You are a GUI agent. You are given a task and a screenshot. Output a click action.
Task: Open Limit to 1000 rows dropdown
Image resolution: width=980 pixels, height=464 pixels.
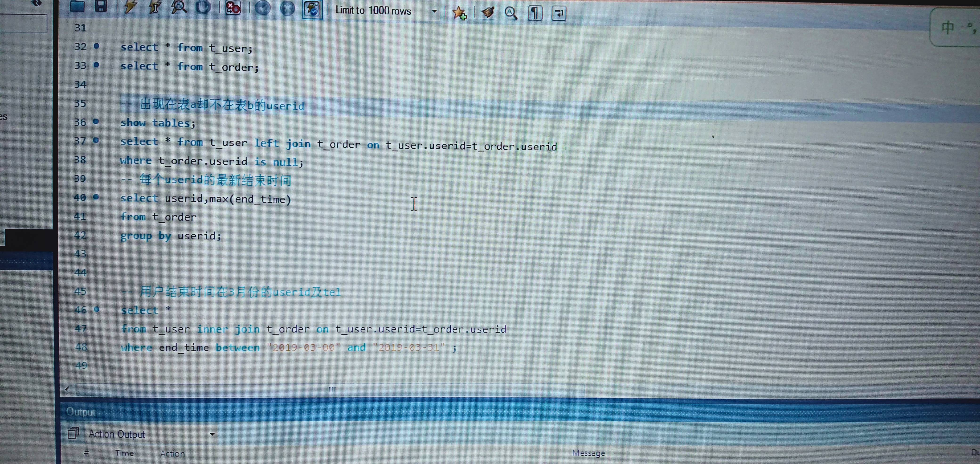[x=434, y=11]
